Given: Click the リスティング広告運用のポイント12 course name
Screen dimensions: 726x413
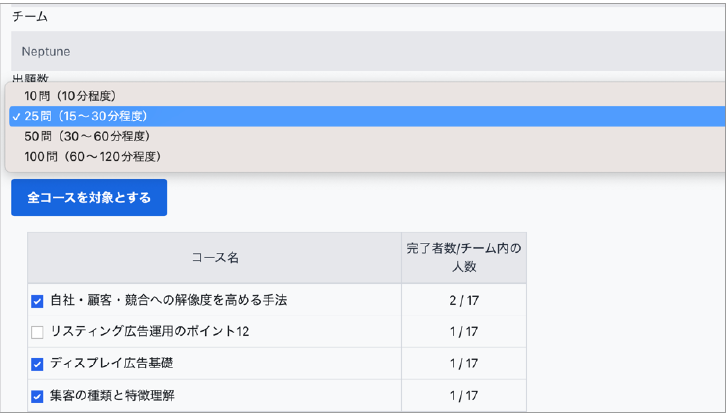Looking at the screenshot, I should tap(149, 332).
